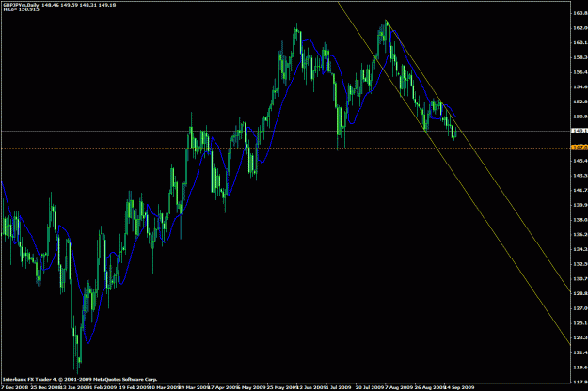Click the 162.0 price scale label
The height and width of the screenshot is (391, 588).
pos(580,28)
